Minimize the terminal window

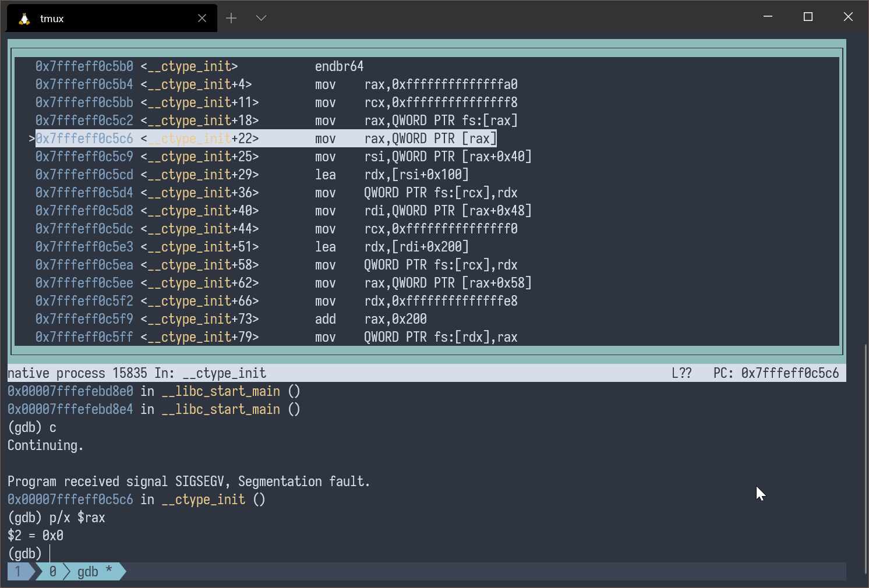pos(768,17)
